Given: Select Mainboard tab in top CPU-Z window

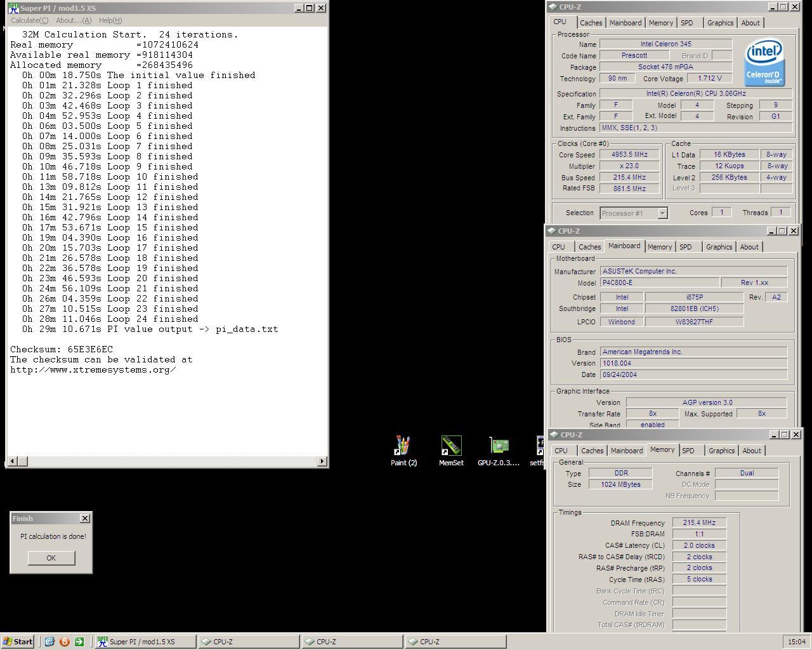Looking at the screenshot, I should [x=625, y=23].
